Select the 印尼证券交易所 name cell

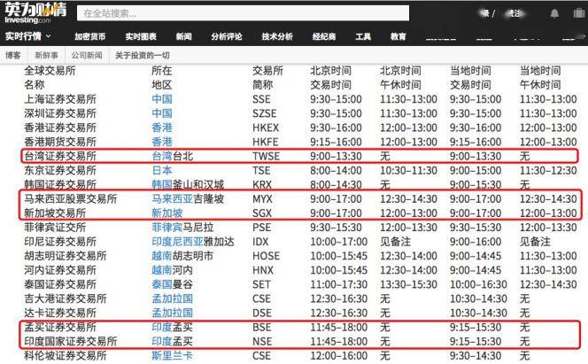[x=60, y=242]
